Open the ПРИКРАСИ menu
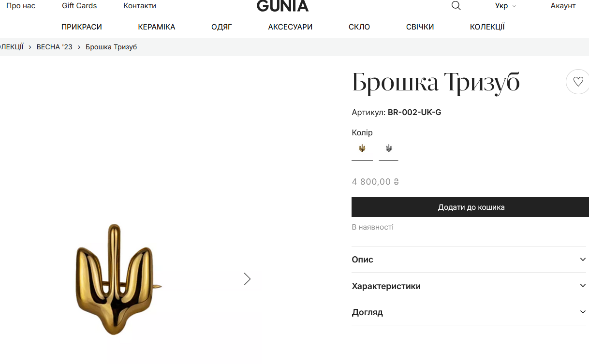The image size is (589, 364). [82, 27]
